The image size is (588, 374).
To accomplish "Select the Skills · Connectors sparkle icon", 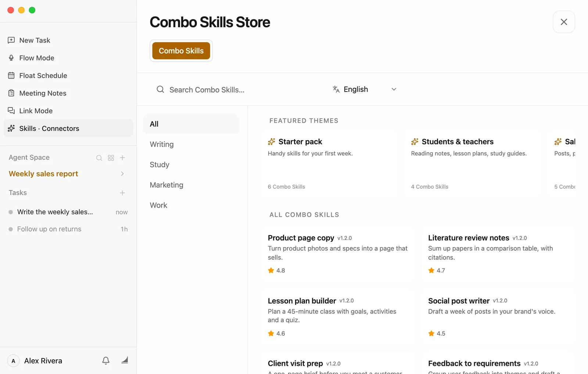I will click(11, 128).
